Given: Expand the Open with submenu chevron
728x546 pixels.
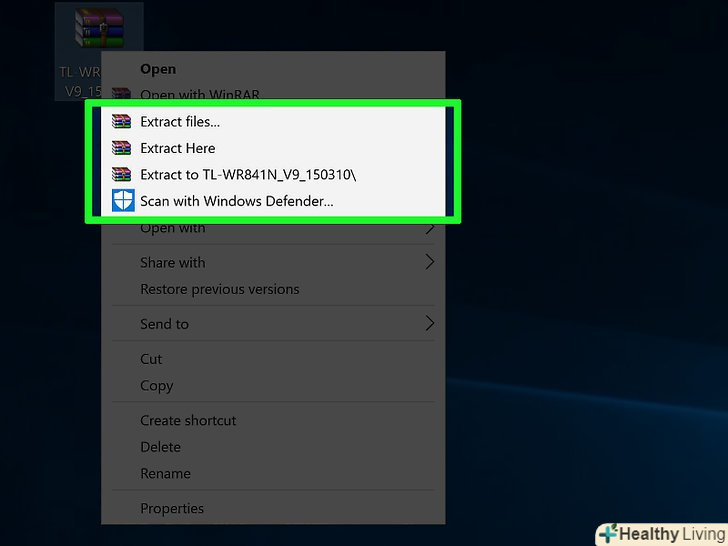Looking at the screenshot, I should pos(430,228).
